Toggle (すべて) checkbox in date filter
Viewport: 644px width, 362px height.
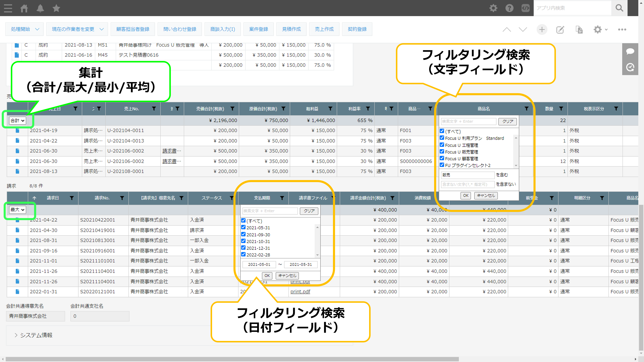[243, 221]
